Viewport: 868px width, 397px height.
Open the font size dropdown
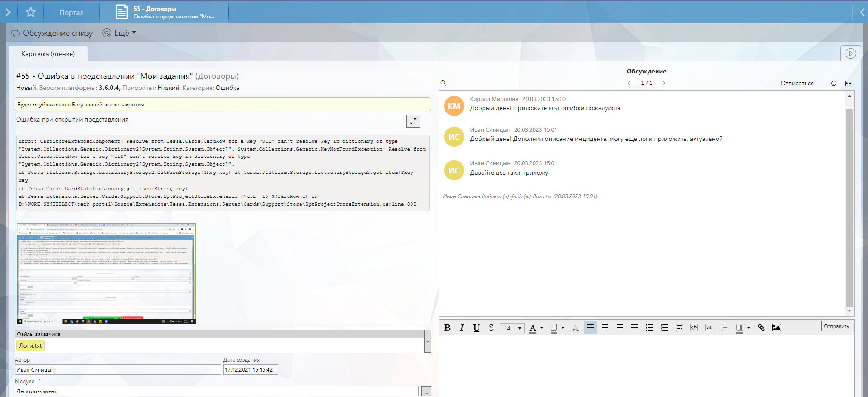[x=520, y=328]
